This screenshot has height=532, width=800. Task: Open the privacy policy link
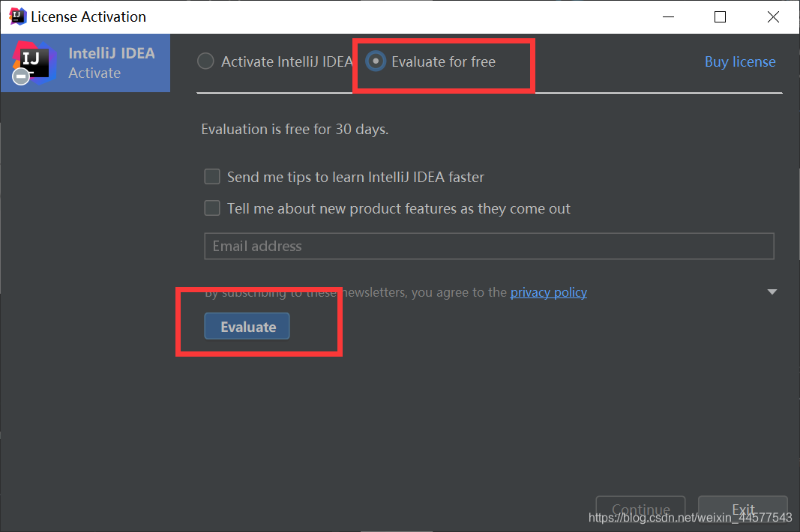pyautogui.click(x=548, y=292)
